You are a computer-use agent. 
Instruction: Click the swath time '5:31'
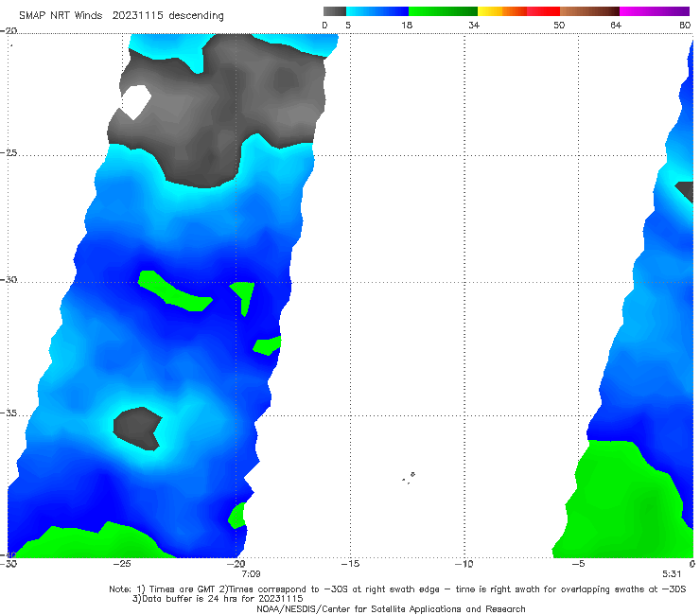coord(672,574)
